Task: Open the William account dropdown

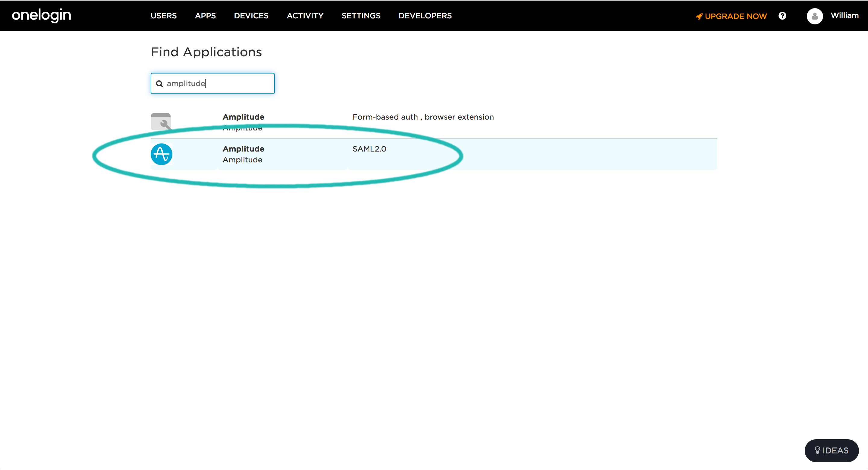Action: [x=844, y=15]
